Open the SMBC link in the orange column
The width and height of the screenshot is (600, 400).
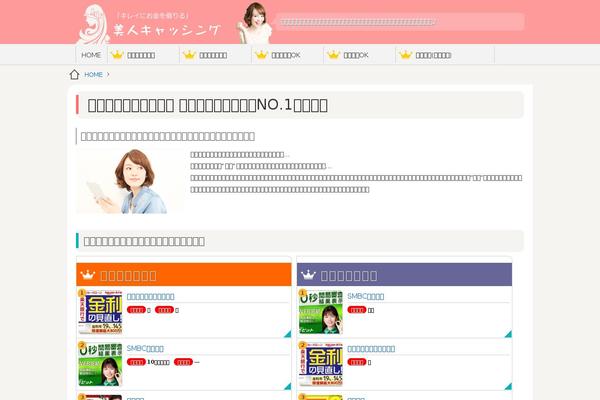click(145, 348)
